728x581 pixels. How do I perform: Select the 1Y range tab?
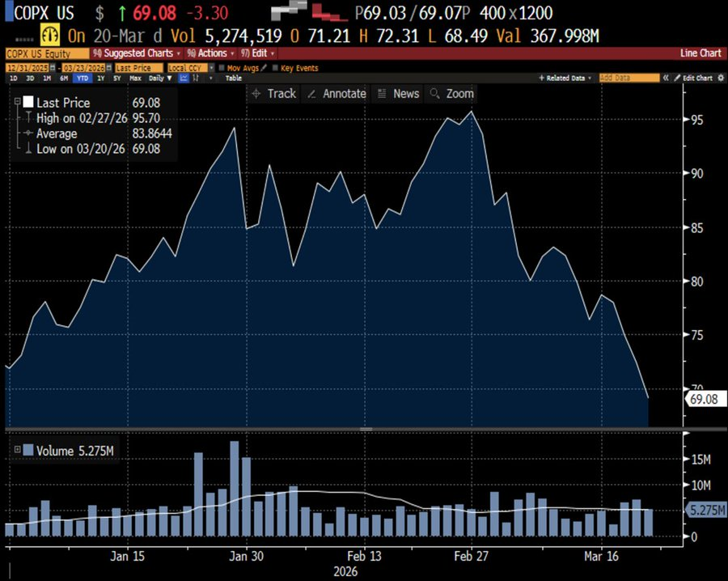click(101, 78)
